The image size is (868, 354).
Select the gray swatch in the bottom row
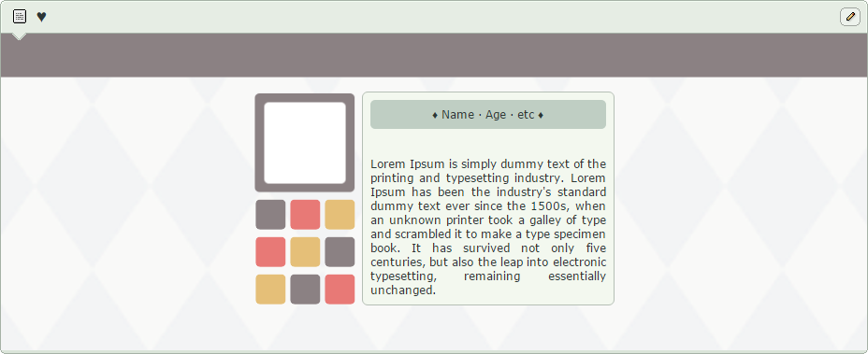305,290
